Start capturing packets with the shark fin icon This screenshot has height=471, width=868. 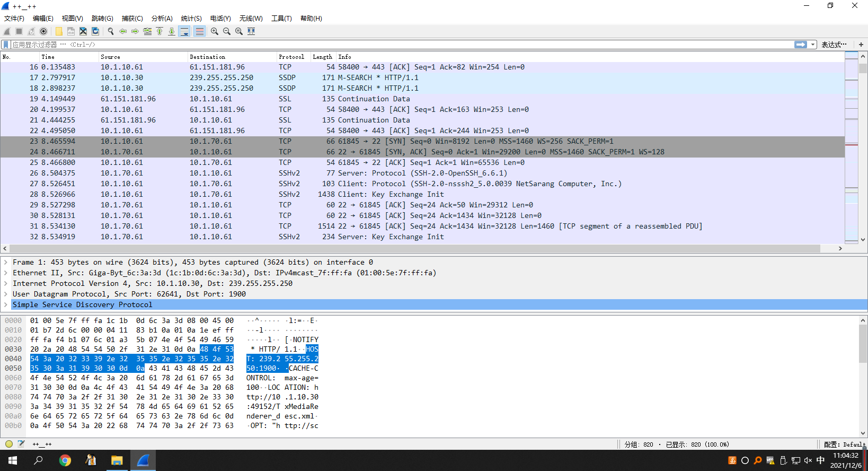tap(7, 31)
